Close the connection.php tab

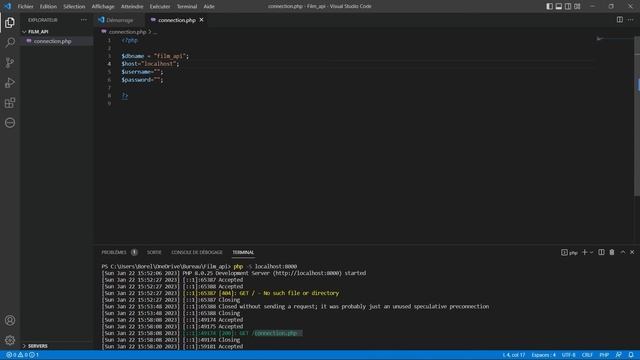click(202, 20)
